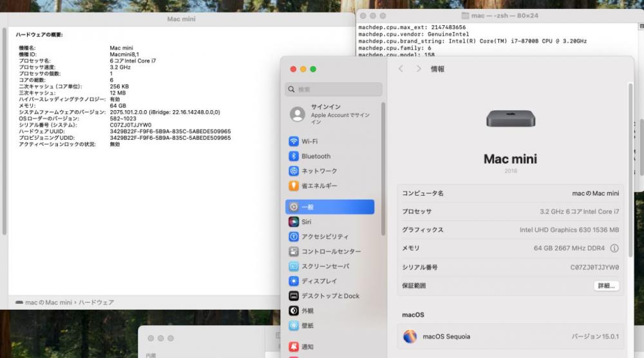The width and height of the screenshot is (644, 358).
Task: Go back with the left chevron
Action: [x=401, y=68]
